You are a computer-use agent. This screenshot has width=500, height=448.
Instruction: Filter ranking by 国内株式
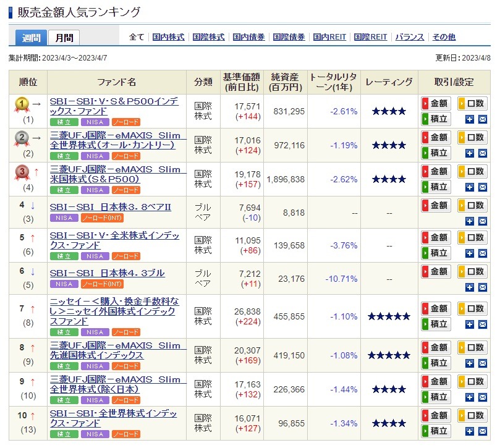(168, 37)
